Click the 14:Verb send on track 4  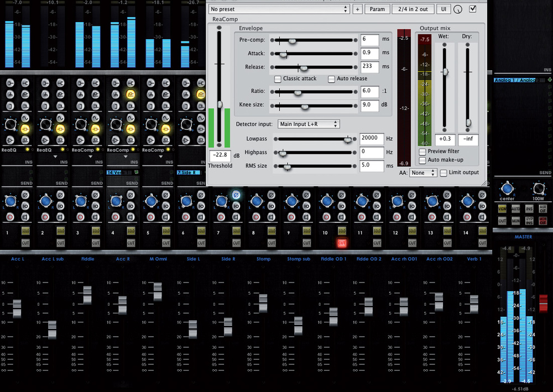[x=119, y=173]
